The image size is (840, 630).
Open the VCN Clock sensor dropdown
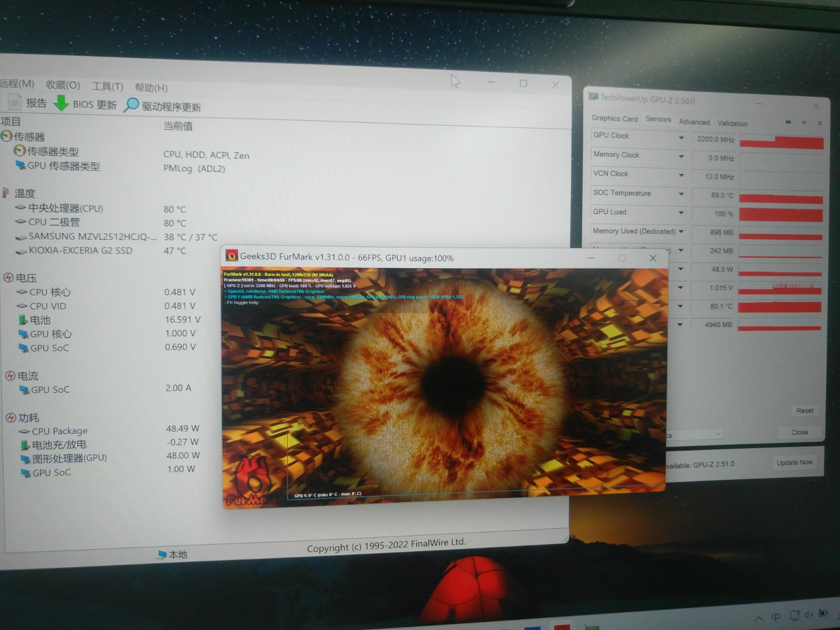pyautogui.click(x=681, y=175)
